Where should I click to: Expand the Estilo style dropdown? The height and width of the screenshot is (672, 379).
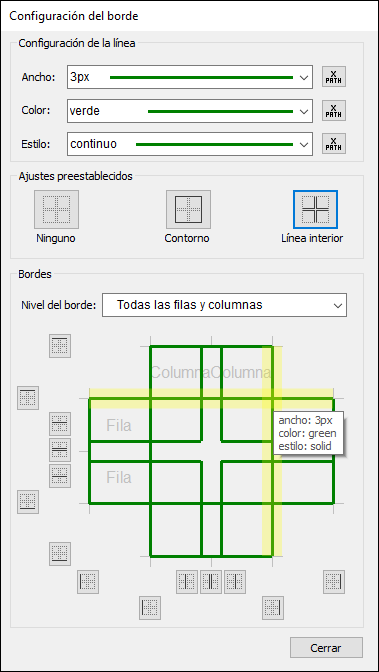point(190,144)
